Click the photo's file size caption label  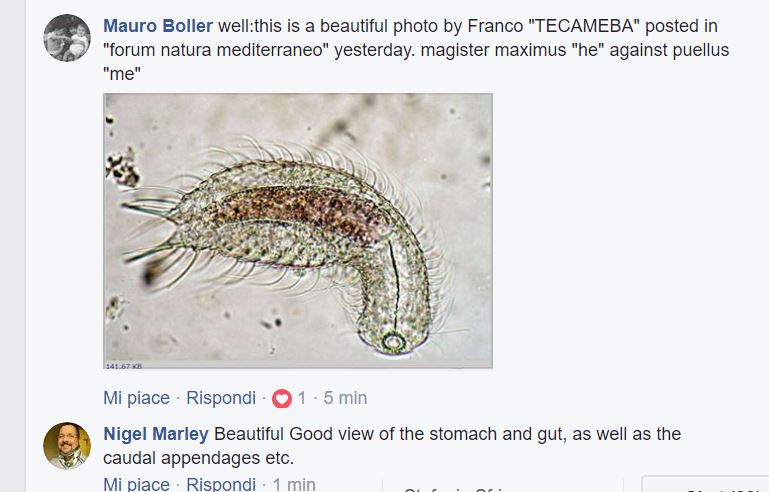click(124, 366)
